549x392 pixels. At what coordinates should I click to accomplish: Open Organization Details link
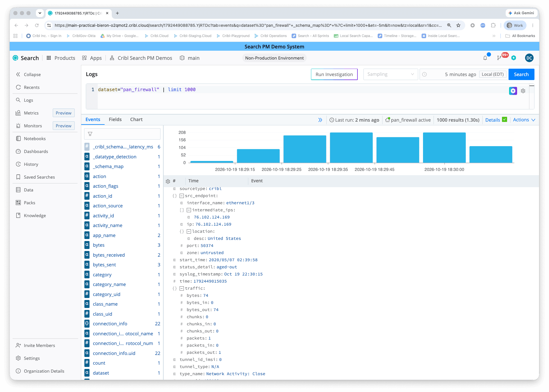pos(40,371)
